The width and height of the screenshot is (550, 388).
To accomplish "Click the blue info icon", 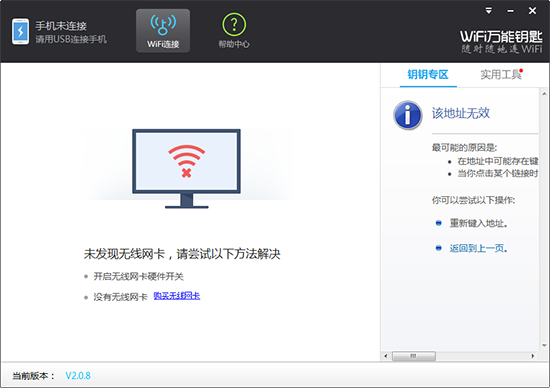I will coord(408,115).
